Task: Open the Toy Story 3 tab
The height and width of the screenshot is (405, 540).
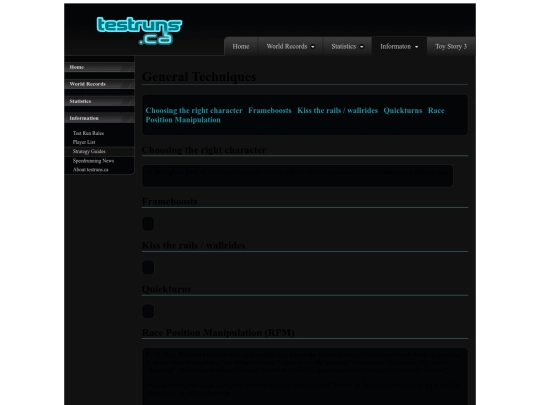Action: [x=451, y=46]
